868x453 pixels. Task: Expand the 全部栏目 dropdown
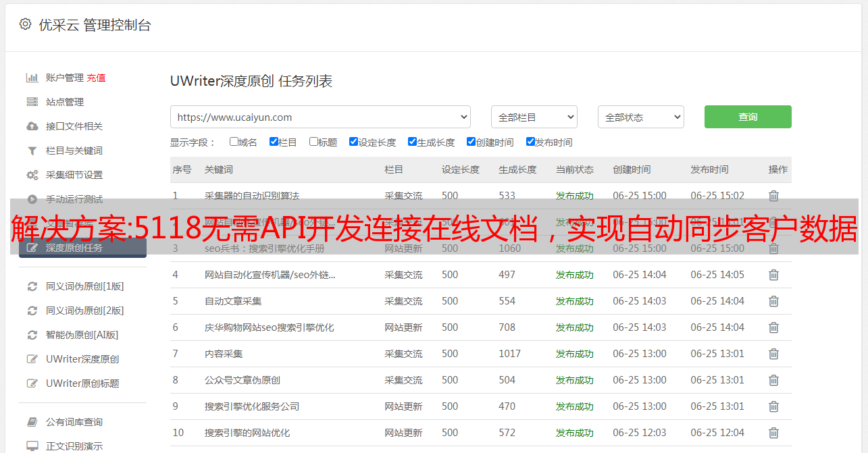(534, 117)
